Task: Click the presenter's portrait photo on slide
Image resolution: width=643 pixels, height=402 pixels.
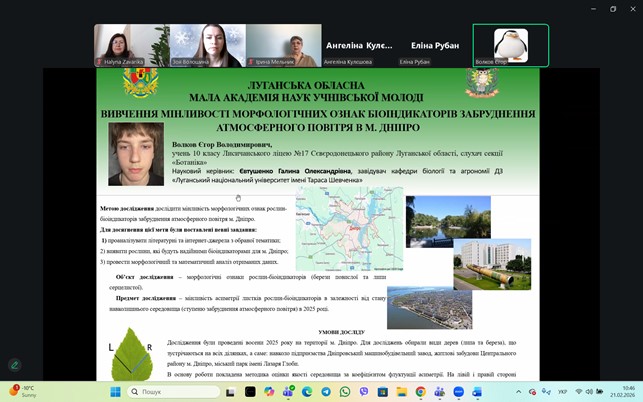Action: pos(136,154)
